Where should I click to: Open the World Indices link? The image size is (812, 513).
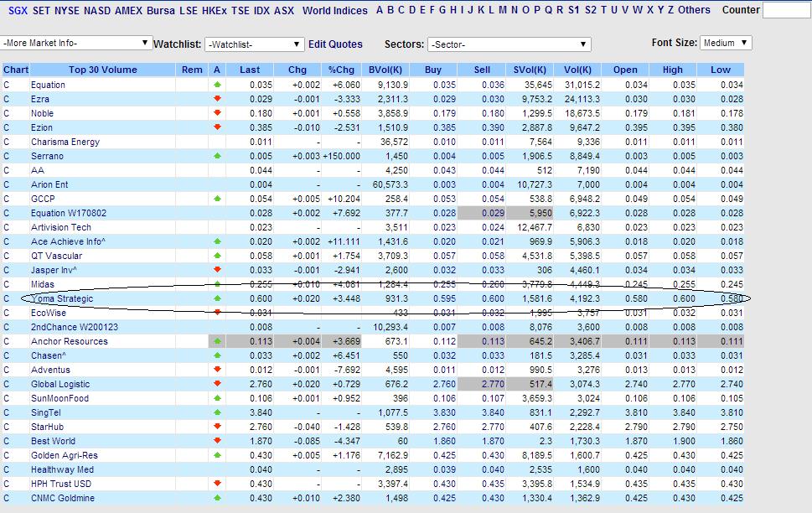pos(335,10)
